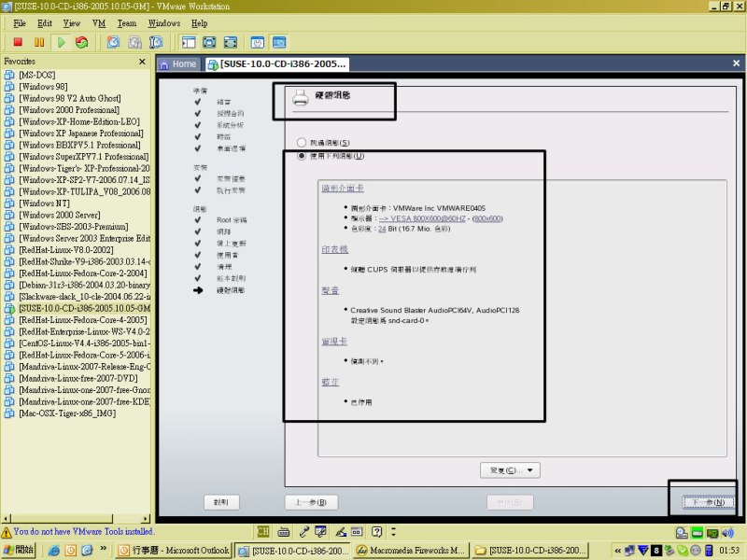Open the Snapshot Manager toolbar icon

156,42
